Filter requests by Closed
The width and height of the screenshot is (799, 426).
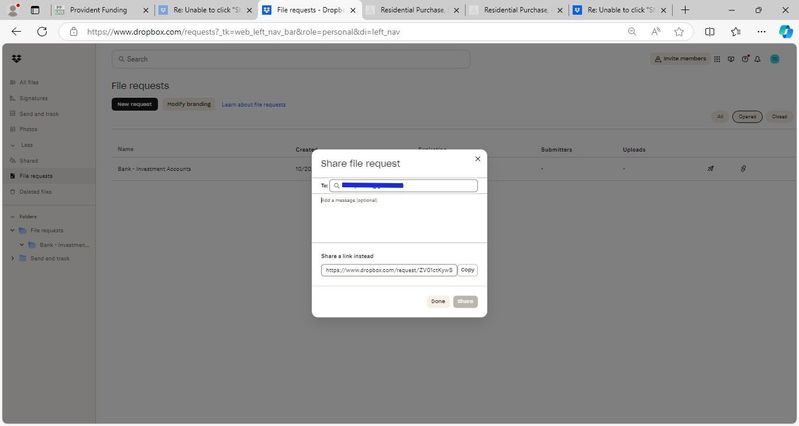tap(779, 117)
